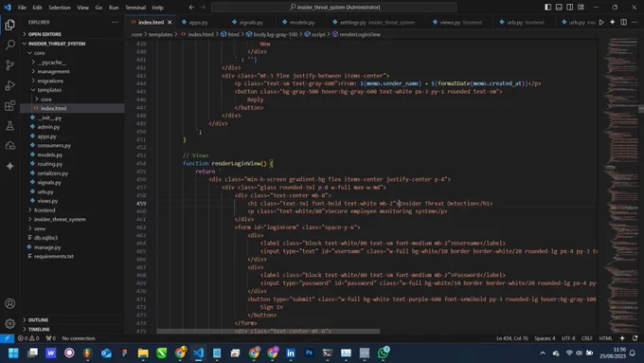Toggle the primary side bar visibility

[548, 7]
